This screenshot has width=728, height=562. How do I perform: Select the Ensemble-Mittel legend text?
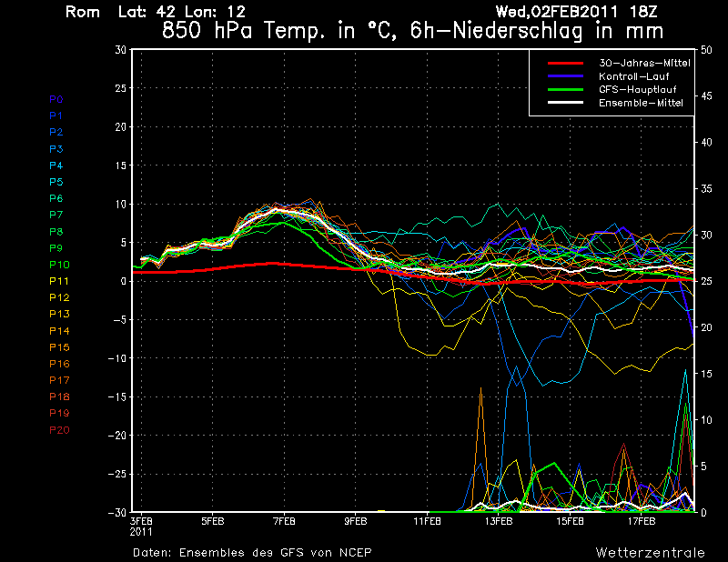(x=641, y=103)
